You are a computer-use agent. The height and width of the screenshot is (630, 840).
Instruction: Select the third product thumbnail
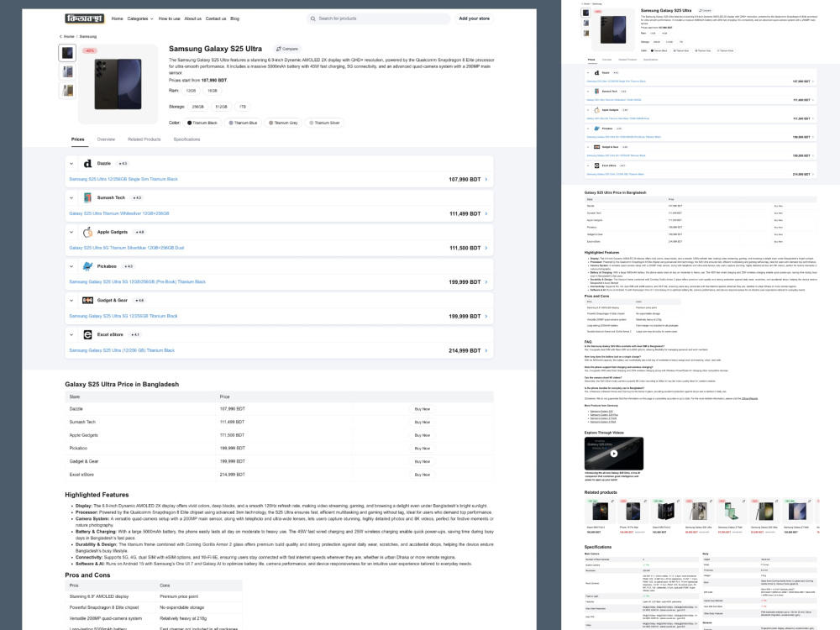[x=67, y=91]
